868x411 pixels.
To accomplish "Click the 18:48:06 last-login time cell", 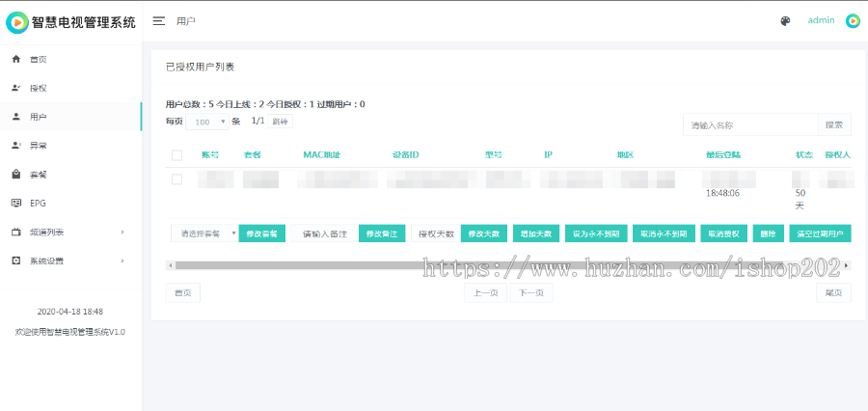I will pos(723,193).
